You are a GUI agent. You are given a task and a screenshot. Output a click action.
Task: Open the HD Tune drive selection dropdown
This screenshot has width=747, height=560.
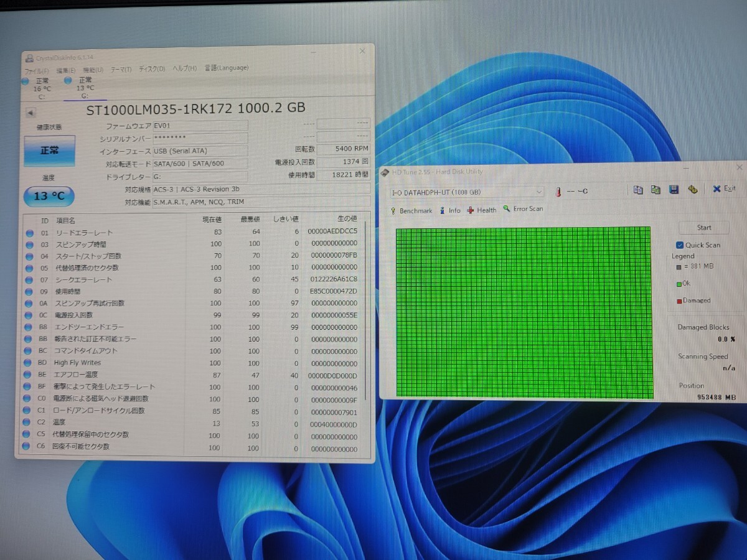[x=467, y=192]
